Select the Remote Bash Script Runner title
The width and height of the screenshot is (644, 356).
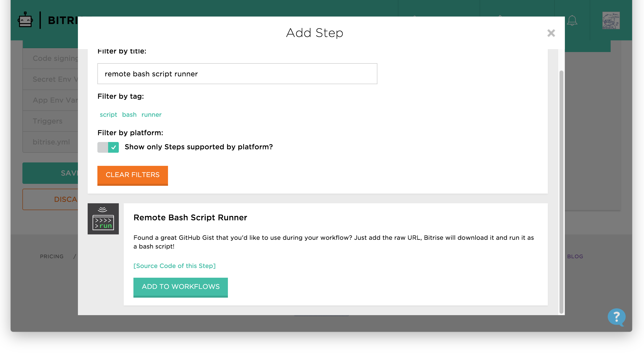[190, 217]
